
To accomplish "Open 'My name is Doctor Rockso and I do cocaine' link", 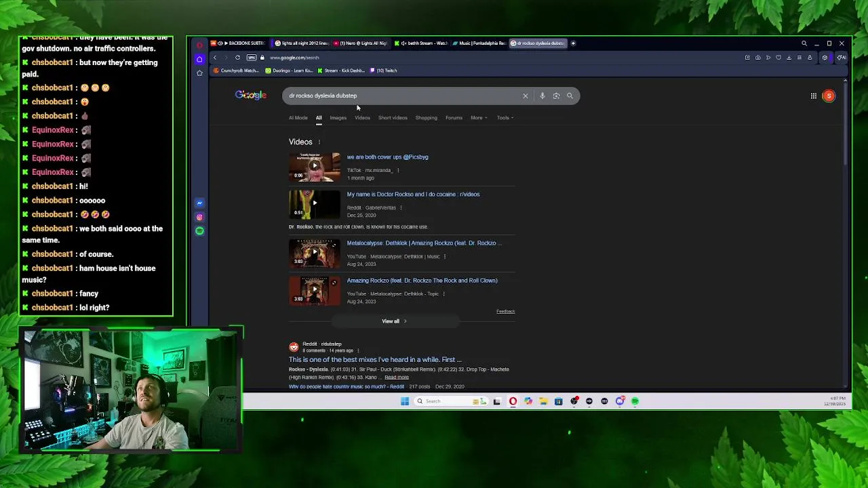I will click(413, 195).
